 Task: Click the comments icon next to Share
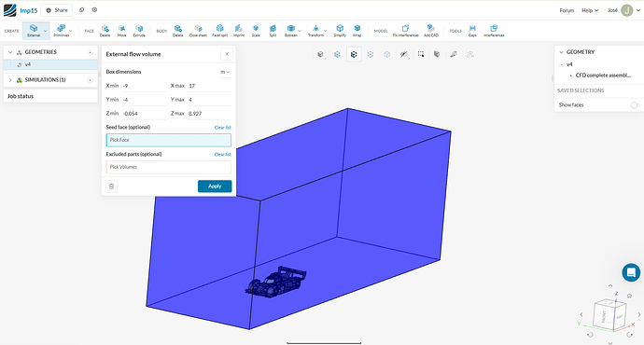[82, 10]
